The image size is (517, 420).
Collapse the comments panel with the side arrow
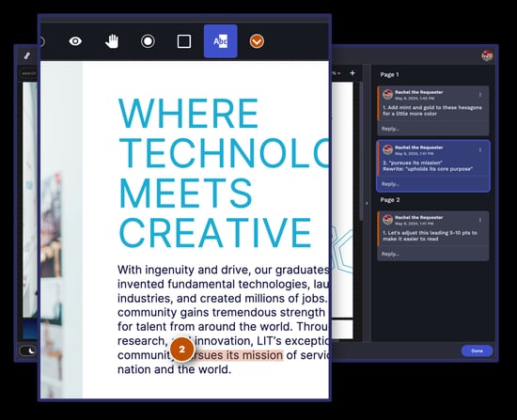tap(367, 203)
